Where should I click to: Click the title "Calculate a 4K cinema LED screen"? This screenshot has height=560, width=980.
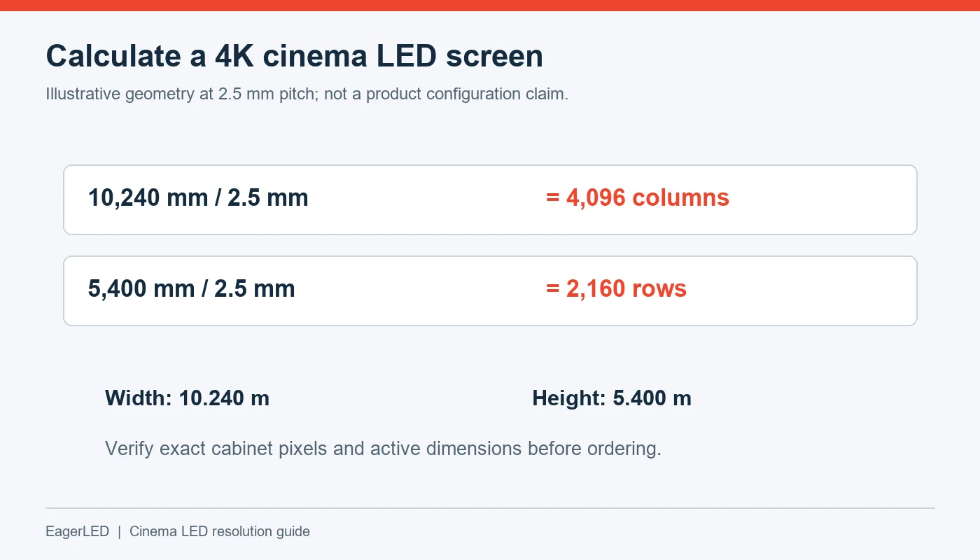(294, 56)
